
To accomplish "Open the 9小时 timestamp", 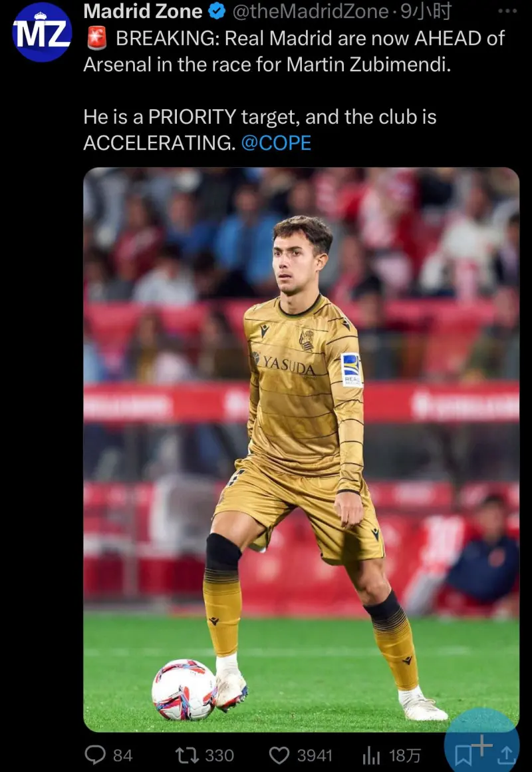I will (425, 12).
